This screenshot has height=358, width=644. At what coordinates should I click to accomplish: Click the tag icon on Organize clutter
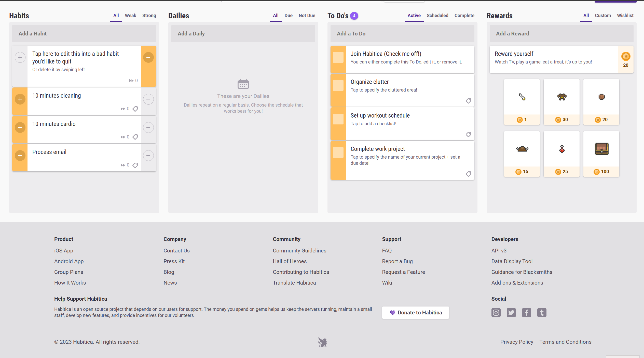click(468, 101)
